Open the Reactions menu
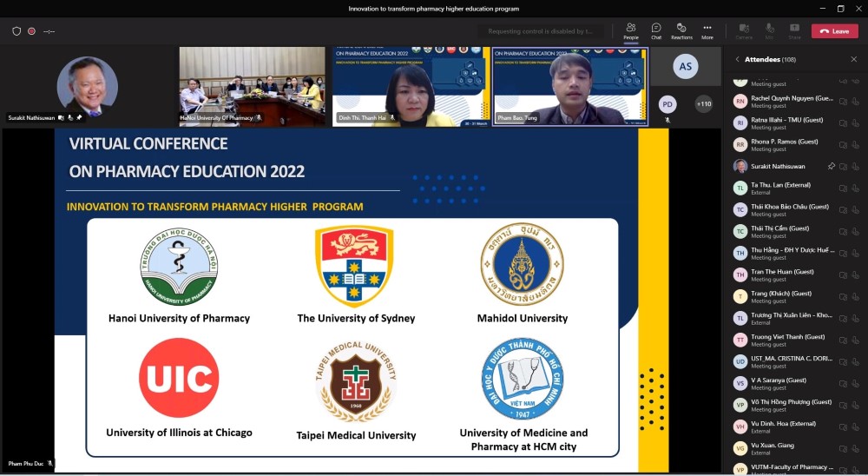The height and width of the screenshot is (476, 868). pos(681,30)
